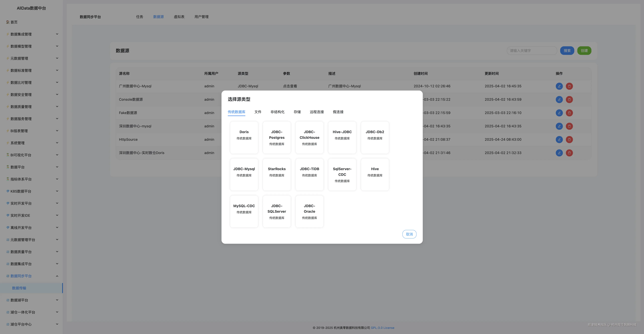The width and height of the screenshot is (644, 334).
Task: Click edit icon for 深圳数据中心-实时数仓Doris row
Action: coord(559,153)
